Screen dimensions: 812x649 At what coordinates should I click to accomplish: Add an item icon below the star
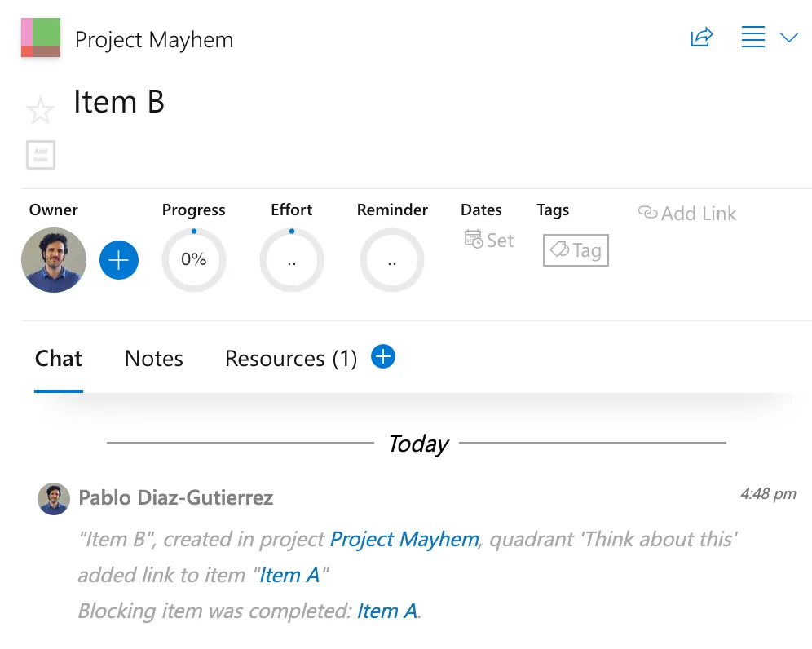point(40,155)
